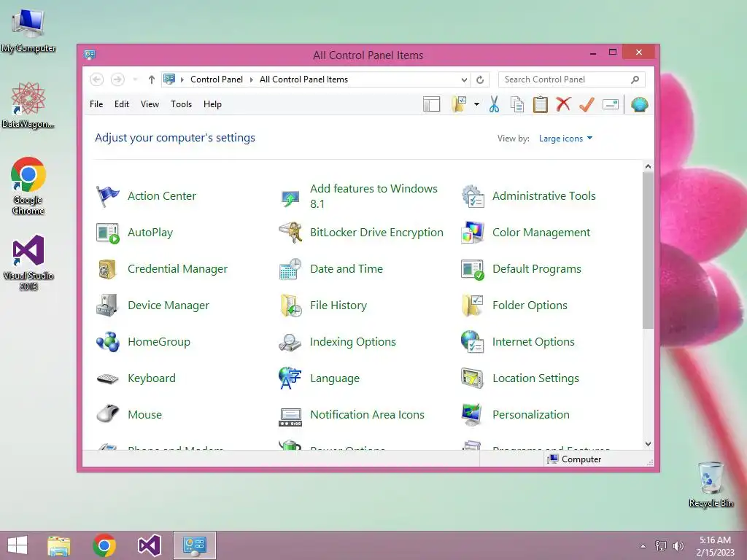Image resolution: width=747 pixels, height=560 pixels.
Task: Open the Language globe icon
Action: coord(290,378)
